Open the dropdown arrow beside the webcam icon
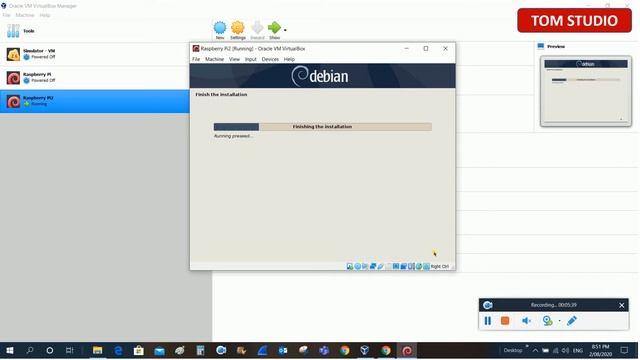Viewport: 640px width, 360px height. coord(559,321)
